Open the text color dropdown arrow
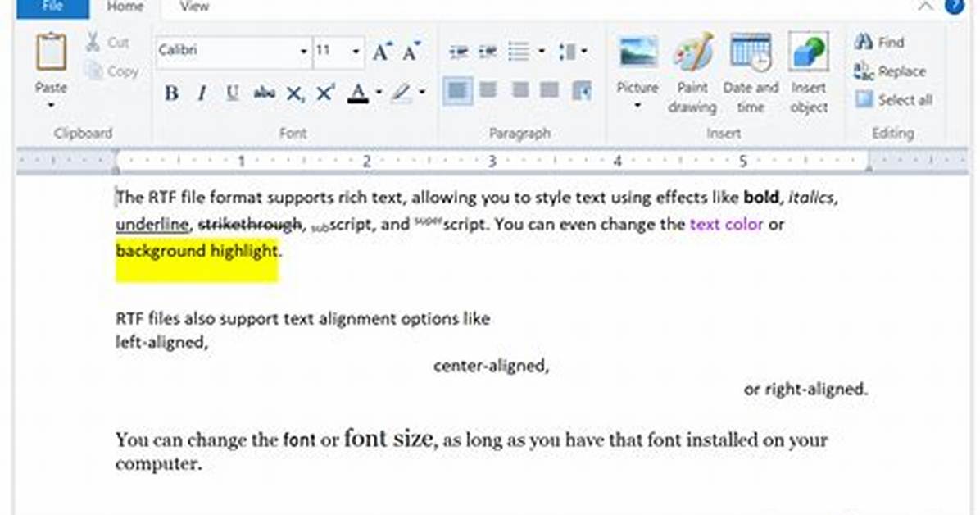The height and width of the screenshot is (515, 980). [379, 93]
